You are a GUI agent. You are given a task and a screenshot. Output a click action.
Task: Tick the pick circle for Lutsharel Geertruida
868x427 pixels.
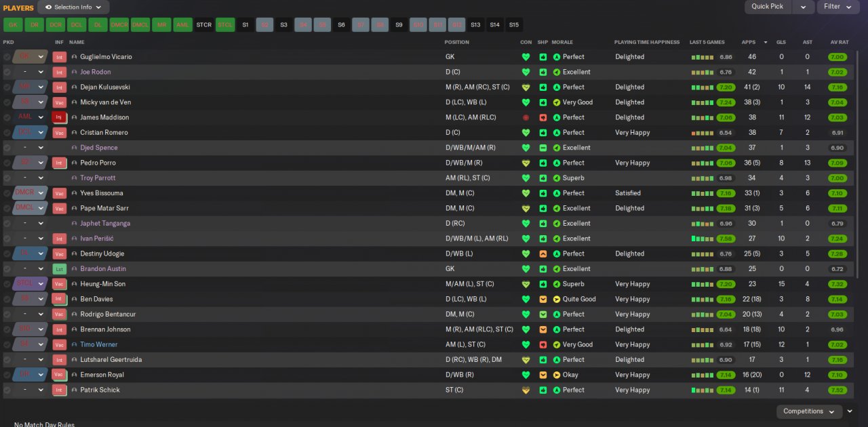point(7,359)
